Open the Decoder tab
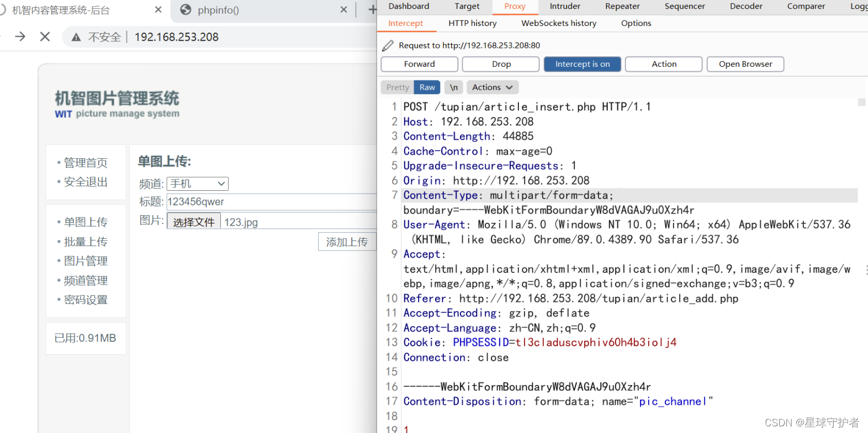The height and width of the screenshot is (433, 868). click(x=746, y=6)
